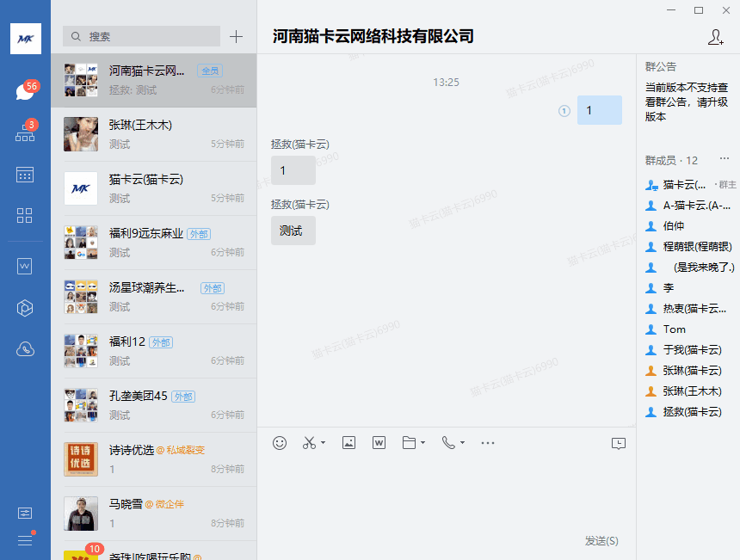Click the add member icon in chat header
Screen dimensions: 740x560
pos(715,37)
